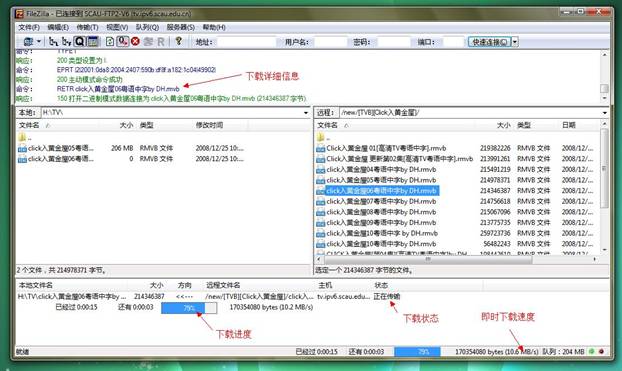Sort remote list by 类型 column
The width and height of the screenshot is (622, 371).
pos(536,125)
